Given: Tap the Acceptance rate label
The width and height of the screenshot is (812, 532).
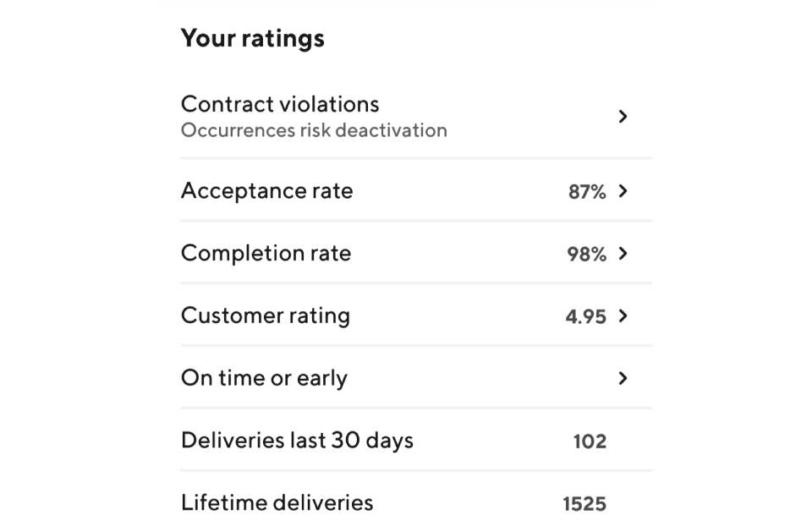Looking at the screenshot, I should (x=266, y=190).
